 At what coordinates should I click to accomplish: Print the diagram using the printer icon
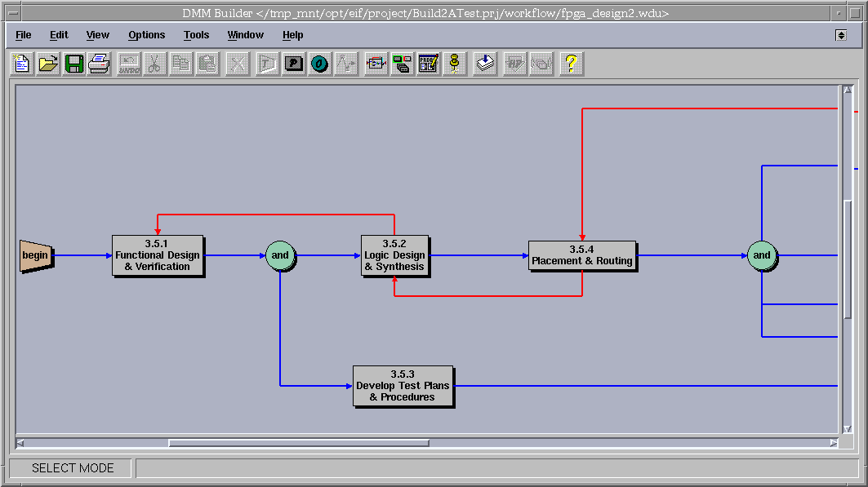point(99,64)
